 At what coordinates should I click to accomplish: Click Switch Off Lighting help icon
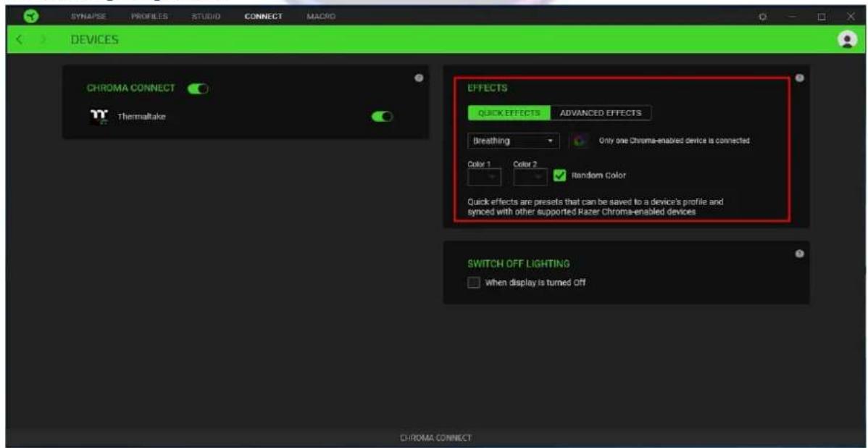click(x=799, y=253)
